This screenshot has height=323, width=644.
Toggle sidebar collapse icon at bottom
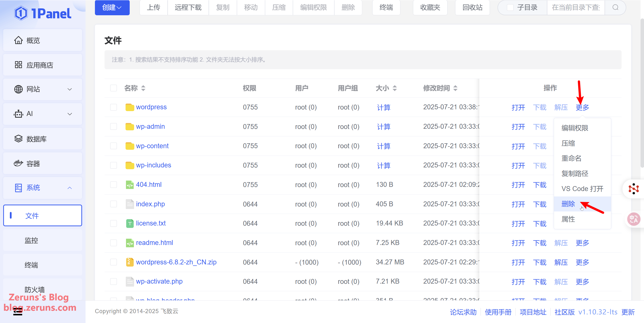point(18,311)
